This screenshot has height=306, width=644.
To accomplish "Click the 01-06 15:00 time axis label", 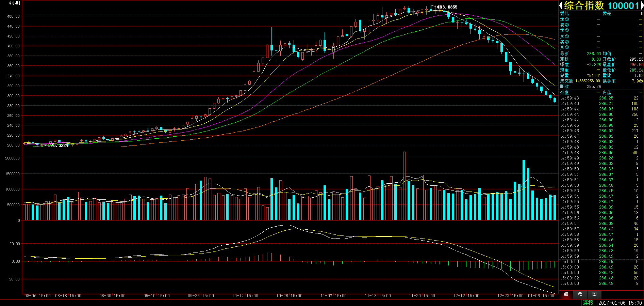I will pyautogui.click(x=541, y=296).
